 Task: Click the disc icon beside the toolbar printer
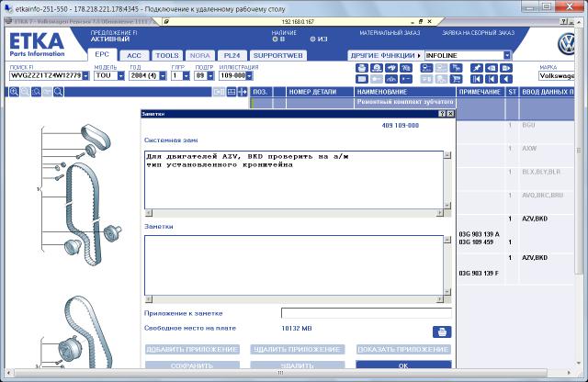pos(377,68)
